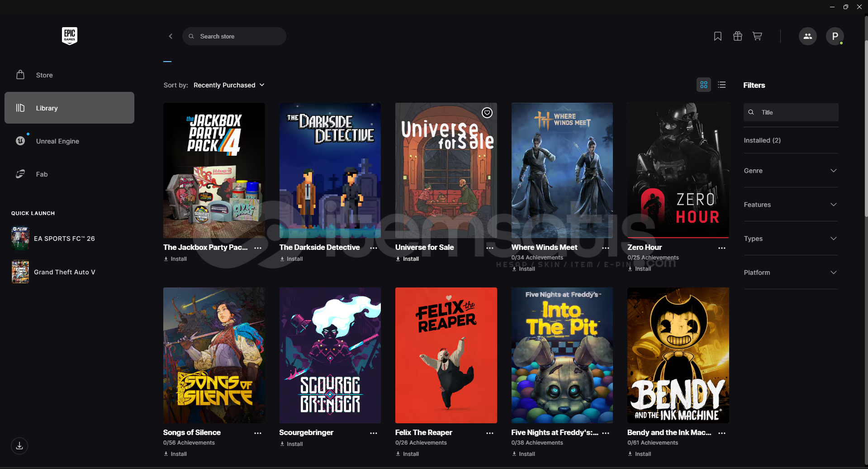
Task: Open options for Scourgebringer
Action: click(374, 433)
